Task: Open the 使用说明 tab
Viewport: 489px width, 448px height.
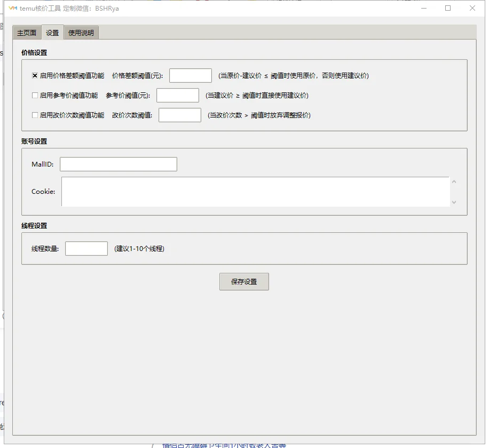Action: point(81,32)
